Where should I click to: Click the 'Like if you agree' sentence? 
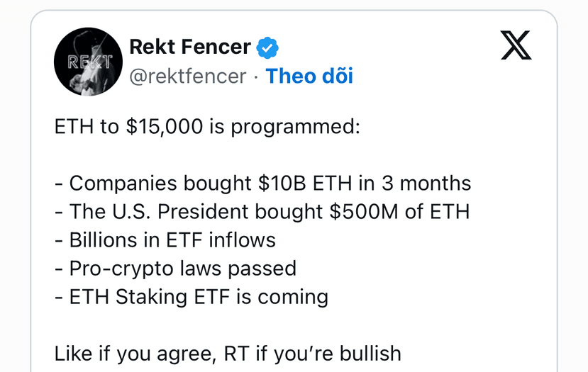228,354
